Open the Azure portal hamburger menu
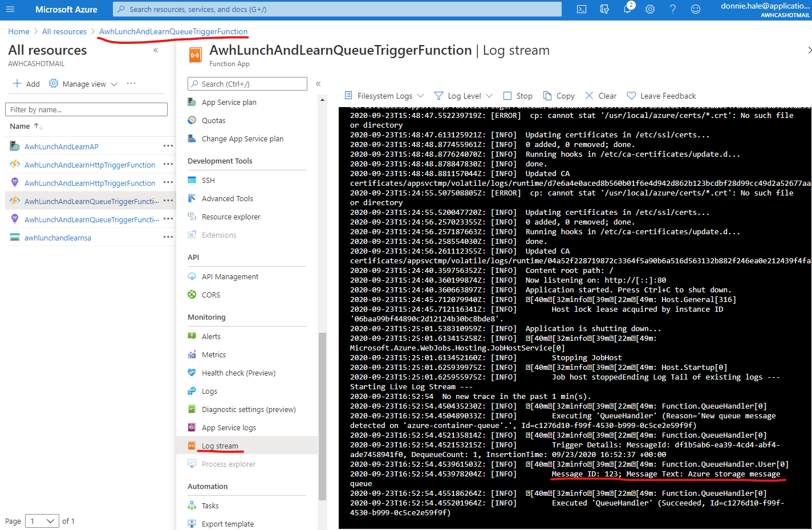The width and height of the screenshot is (812, 530). tap(10, 9)
